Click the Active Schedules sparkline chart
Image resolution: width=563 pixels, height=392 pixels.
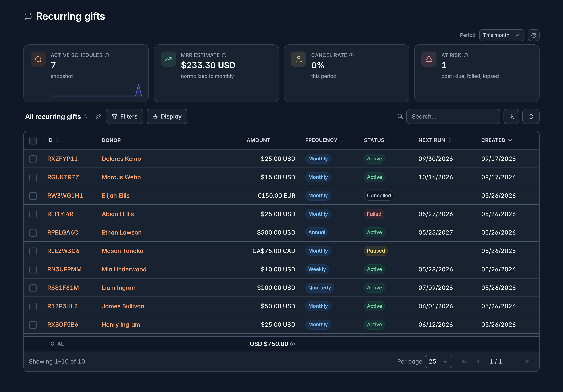coord(96,90)
